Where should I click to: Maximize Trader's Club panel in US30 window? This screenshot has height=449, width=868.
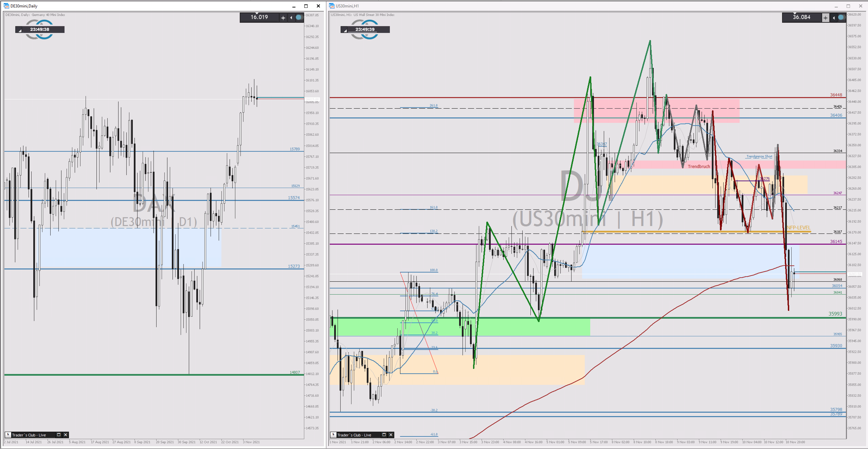(384, 435)
